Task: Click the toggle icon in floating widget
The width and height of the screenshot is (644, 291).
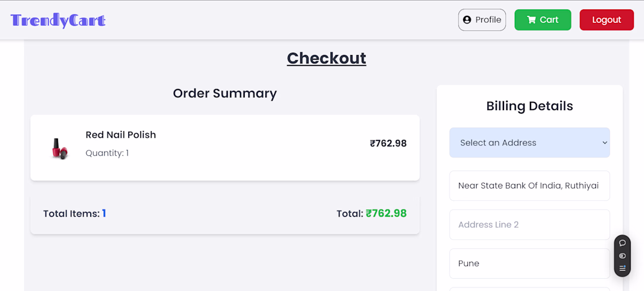Action: 622,256
